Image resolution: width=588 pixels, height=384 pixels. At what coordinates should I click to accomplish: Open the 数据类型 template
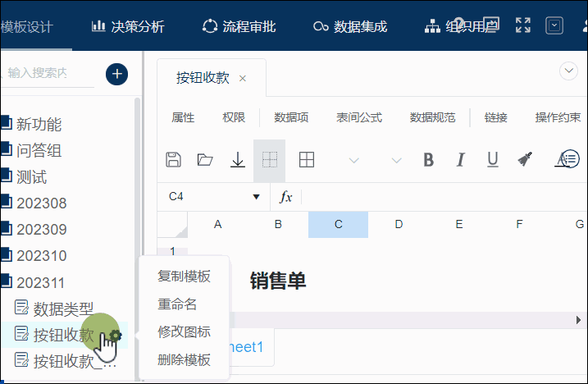[x=63, y=309]
